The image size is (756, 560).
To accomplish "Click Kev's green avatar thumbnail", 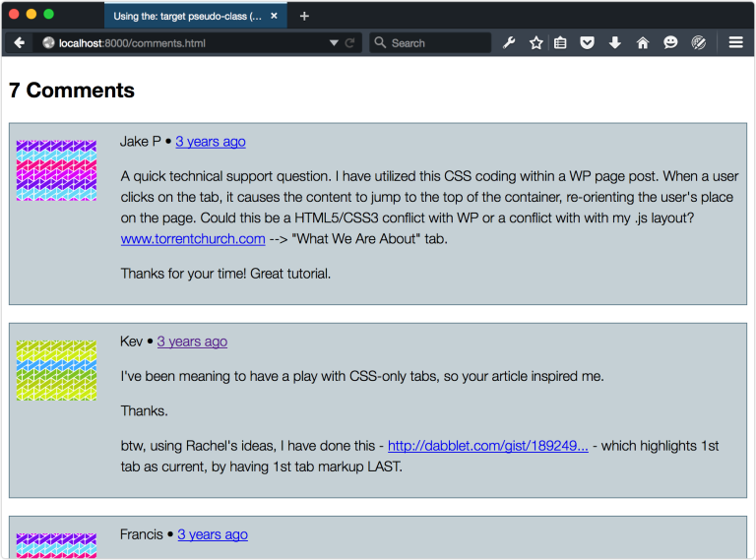I will (56, 370).
